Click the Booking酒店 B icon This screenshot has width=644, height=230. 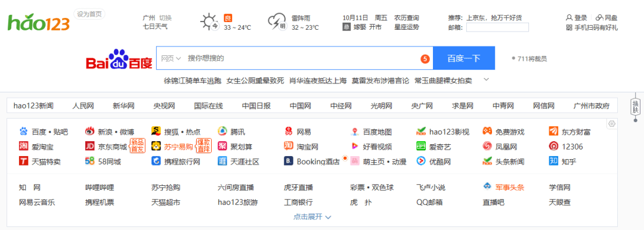pyautogui.click(x=289, y=161)
